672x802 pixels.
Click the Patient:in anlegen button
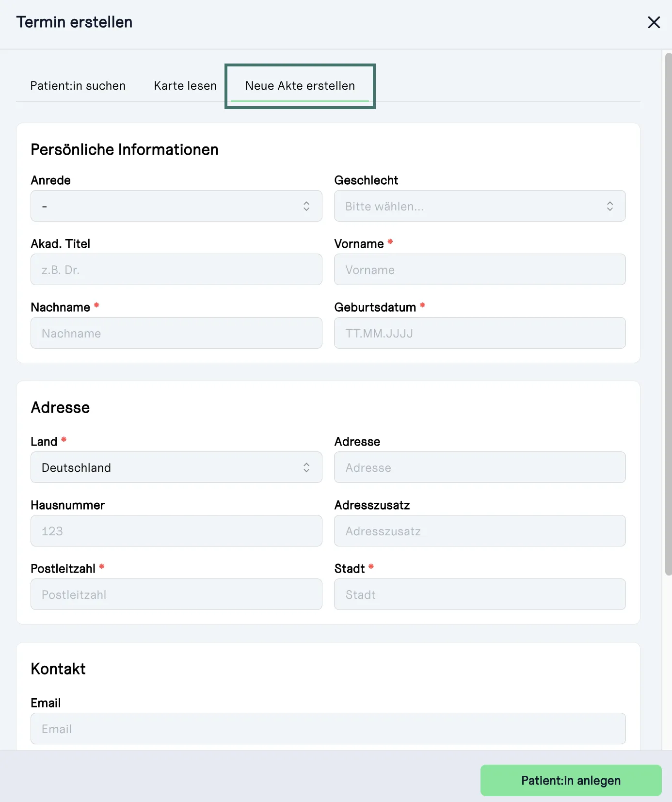(571, 781)
